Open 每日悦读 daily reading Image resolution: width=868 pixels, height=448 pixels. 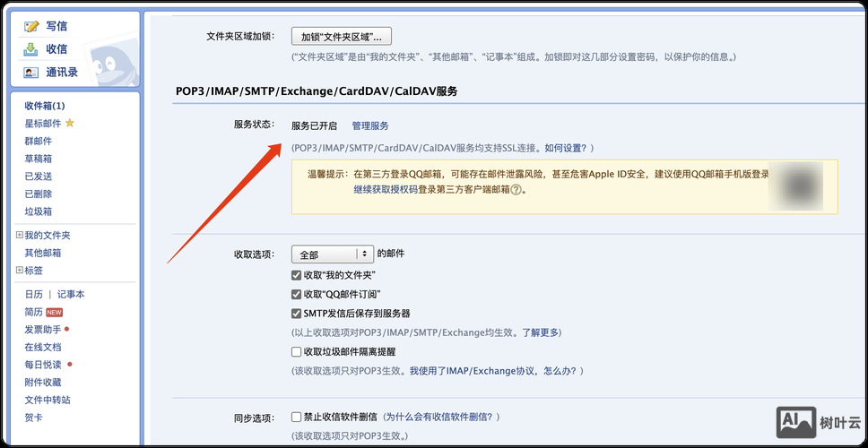pos(43,365)
